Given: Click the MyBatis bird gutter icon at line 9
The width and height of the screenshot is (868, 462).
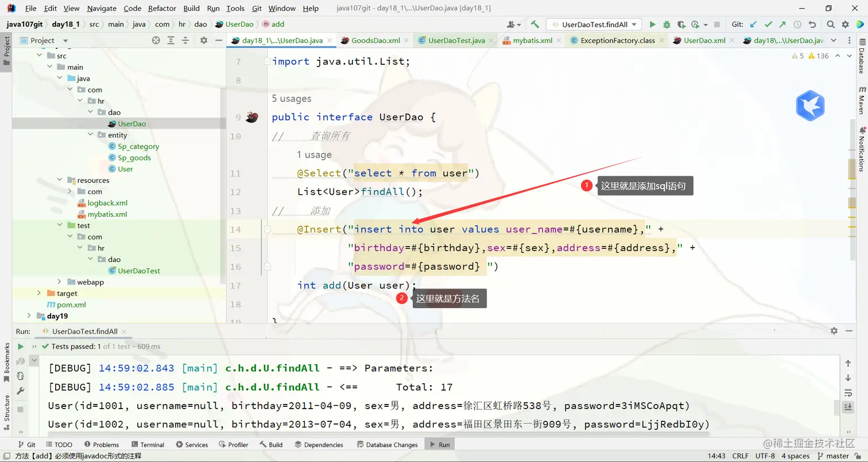Looking at the screenshot, I should (x=251, y=117).
